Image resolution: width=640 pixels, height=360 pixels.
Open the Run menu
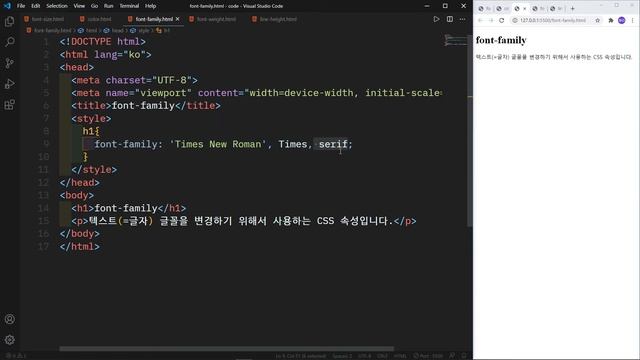(x=109, y=6)
